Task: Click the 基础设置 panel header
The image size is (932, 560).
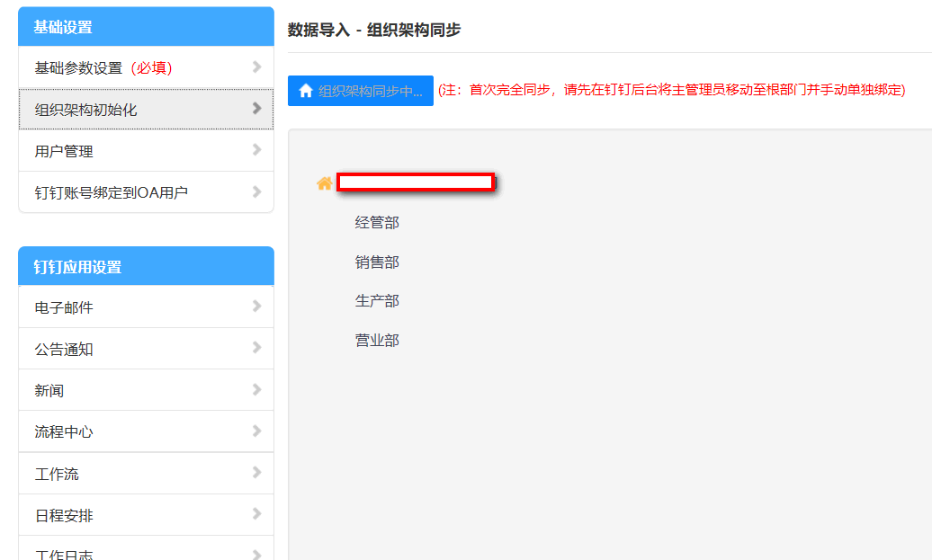Action: pos(146,27)
